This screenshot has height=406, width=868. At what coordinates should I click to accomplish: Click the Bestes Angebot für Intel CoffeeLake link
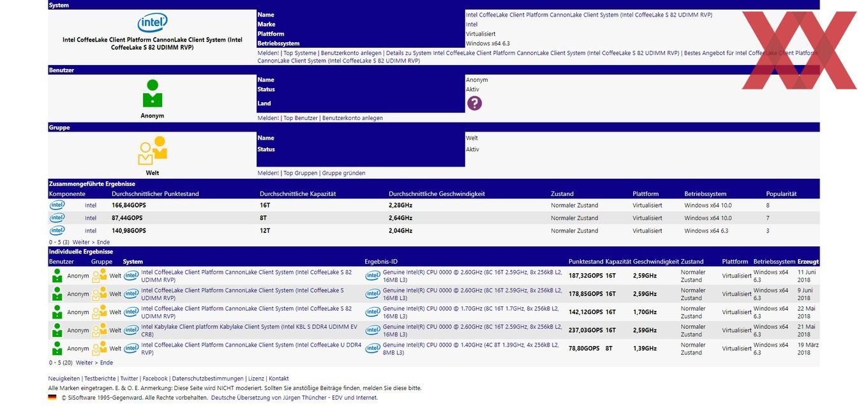(536, 57)
